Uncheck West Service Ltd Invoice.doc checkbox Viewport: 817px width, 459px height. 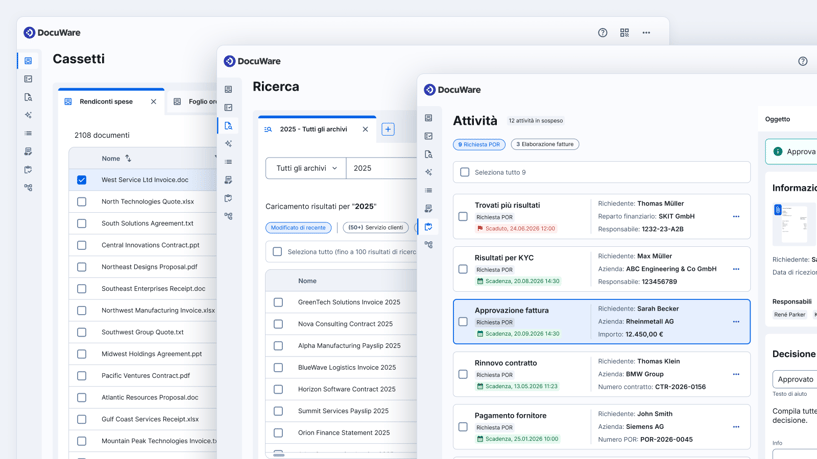click(82, 180)
